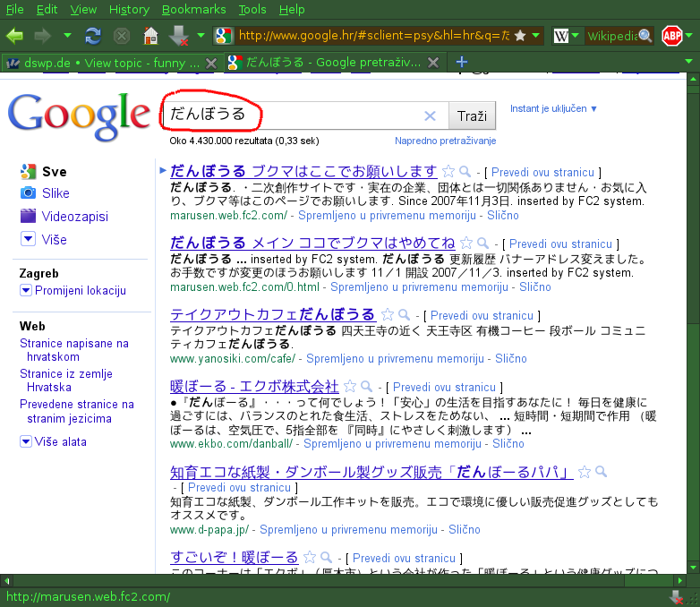The height and width of the screenshot is (607, 700).
Task: Click the Adblock Plus ABP icon
Action: pyautogui.click(x=672, y=36)
